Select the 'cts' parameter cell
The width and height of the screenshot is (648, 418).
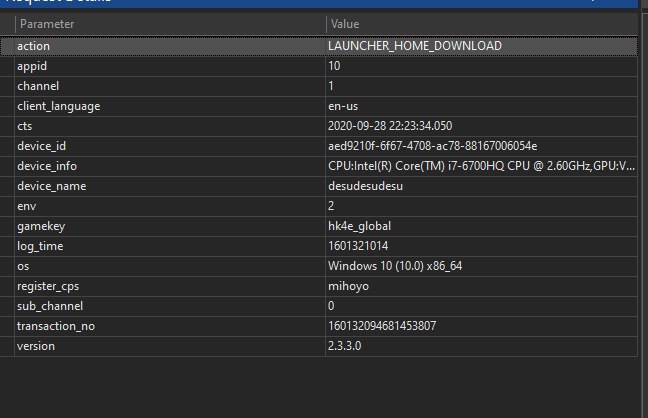170,126
